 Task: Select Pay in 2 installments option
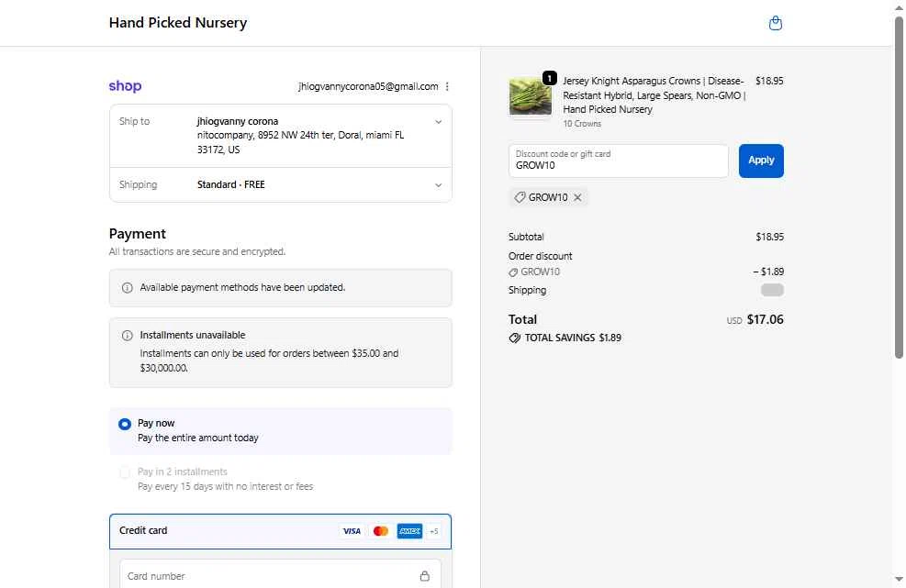124,472
